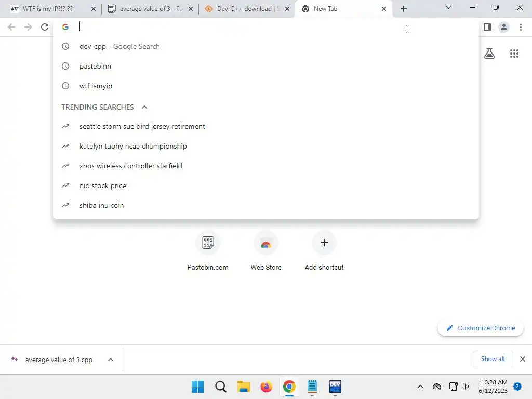Reload the page using the refresh icon
532x399 pixels.
(x=45, y=27)
